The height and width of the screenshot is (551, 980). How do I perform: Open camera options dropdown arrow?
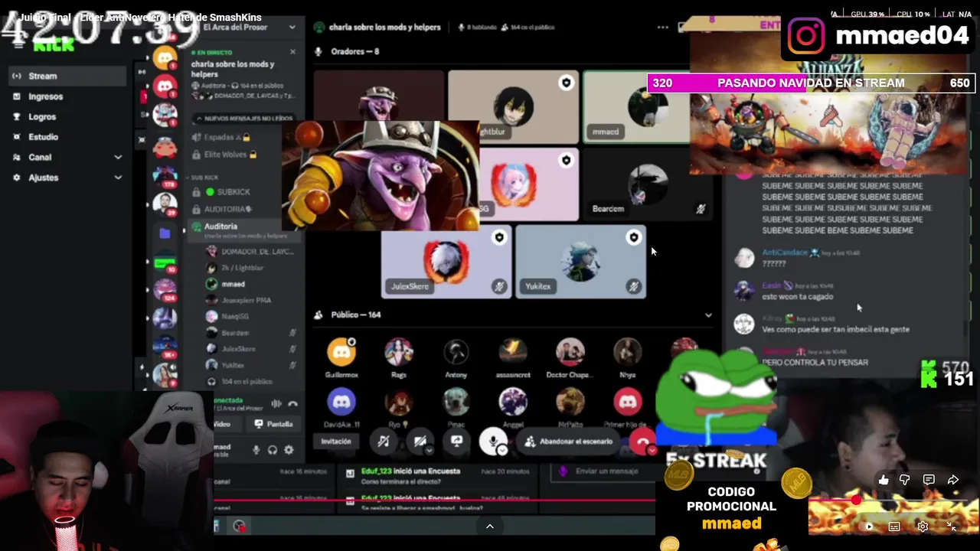tap(430, 451)
